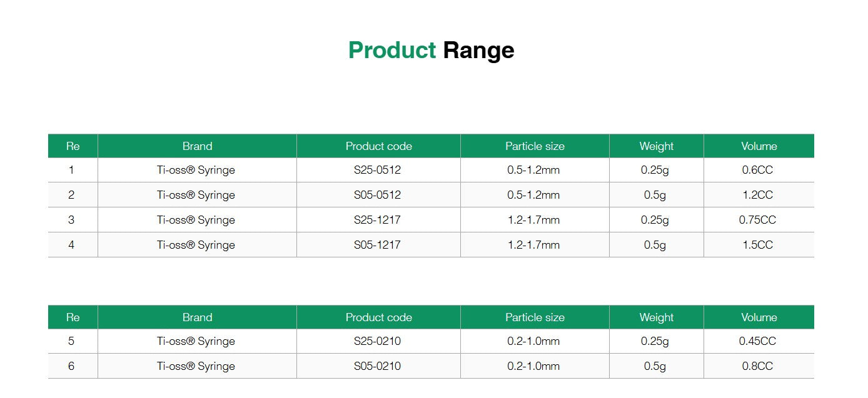Screen dimensions: 868x398
Task: Click product code S05-1217 cell
Action: (x=378, y=245)
